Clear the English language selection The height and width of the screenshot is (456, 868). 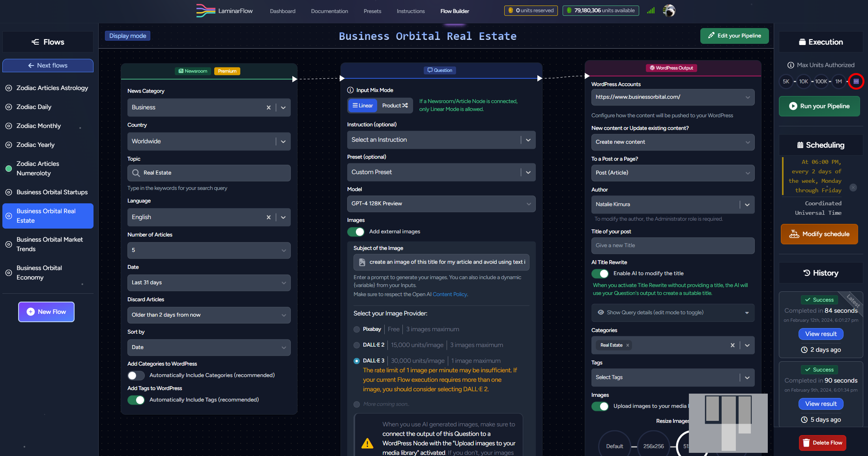(269, 217)
